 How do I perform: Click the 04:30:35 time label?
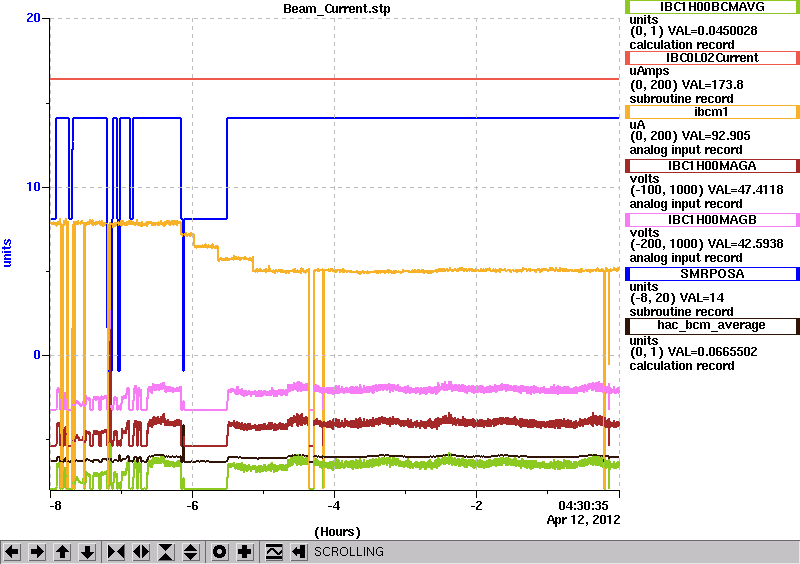pos(583,506)
